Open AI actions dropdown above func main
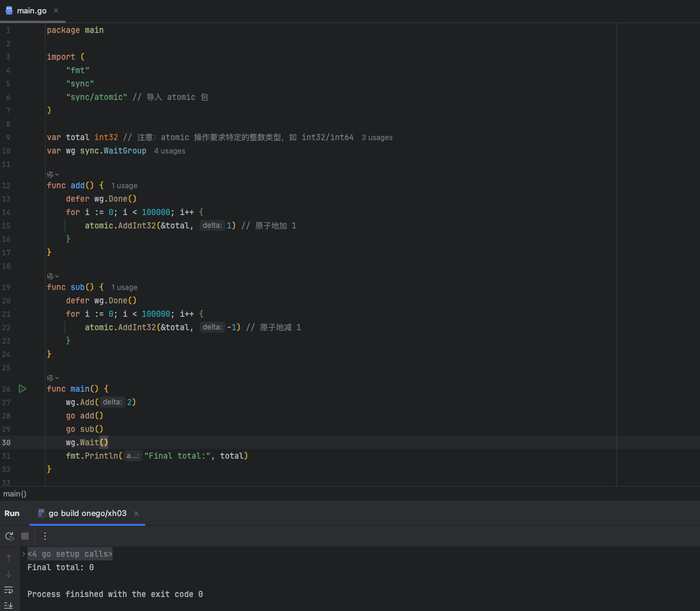Viewport: 700px width, 611px height. tap(53, 378)
